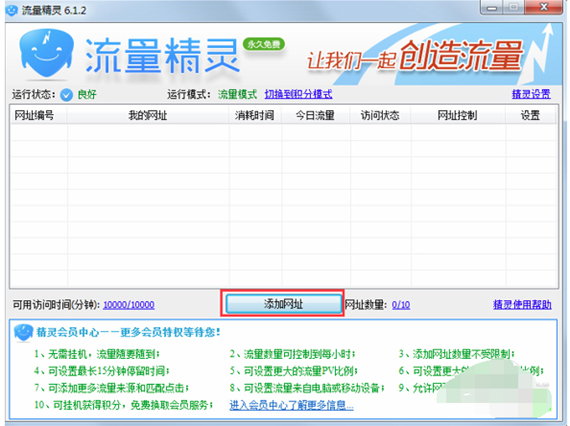Minimize the 流量精灵 window
The image size is (570, 426).
(492, 7)
